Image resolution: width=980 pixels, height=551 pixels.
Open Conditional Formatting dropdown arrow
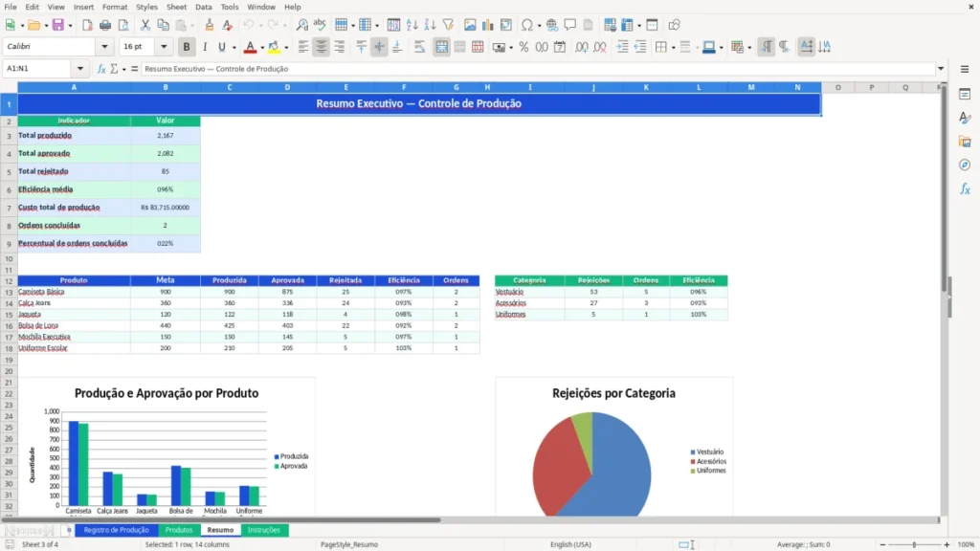[749, 48]
